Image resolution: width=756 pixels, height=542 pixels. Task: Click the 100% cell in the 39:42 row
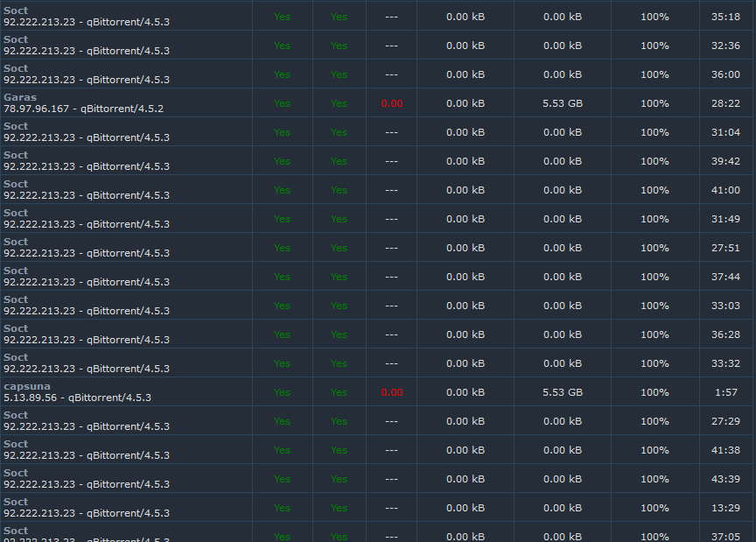[654, 161]
